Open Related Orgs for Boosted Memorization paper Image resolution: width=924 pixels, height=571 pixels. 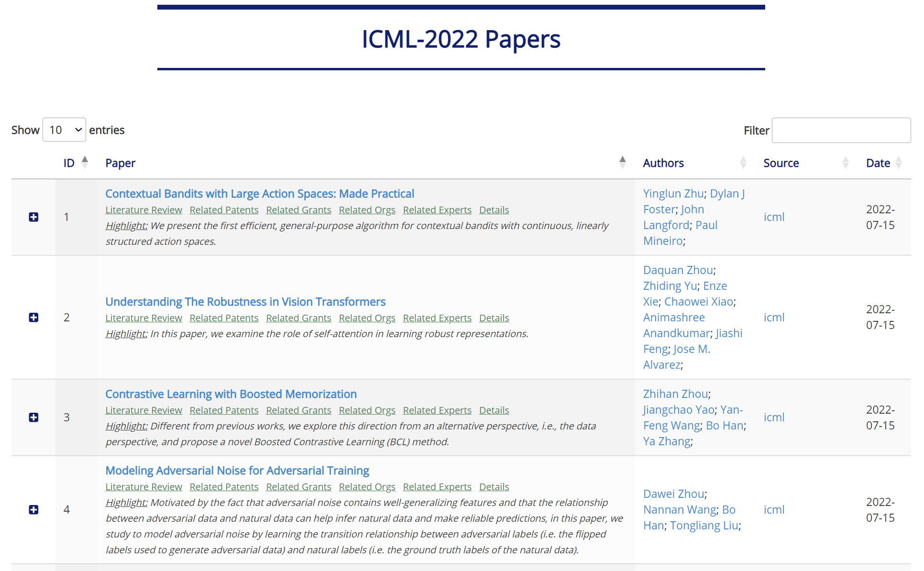(x=367, y=410)
